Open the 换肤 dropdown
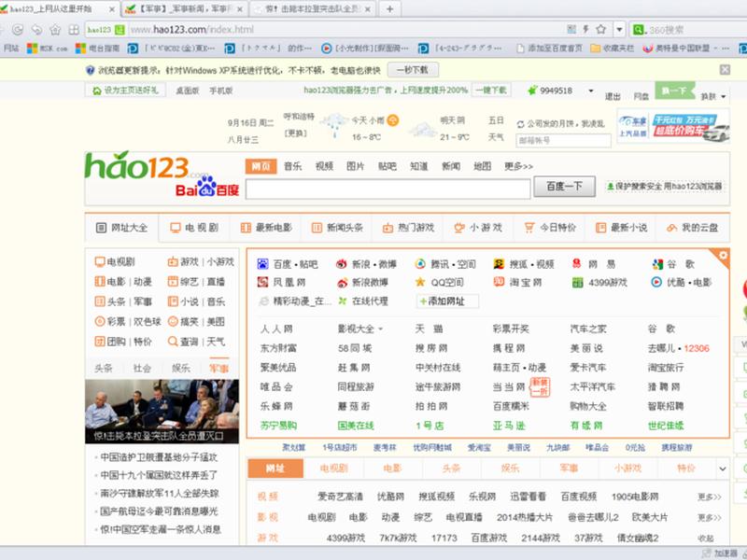 (x=713, y=96)
